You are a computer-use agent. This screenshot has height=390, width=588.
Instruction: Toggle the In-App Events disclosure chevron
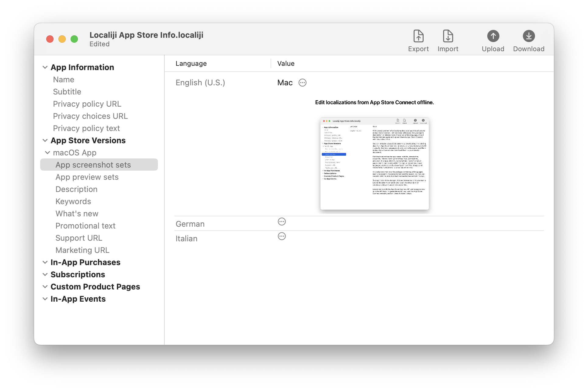click(45, 299)
